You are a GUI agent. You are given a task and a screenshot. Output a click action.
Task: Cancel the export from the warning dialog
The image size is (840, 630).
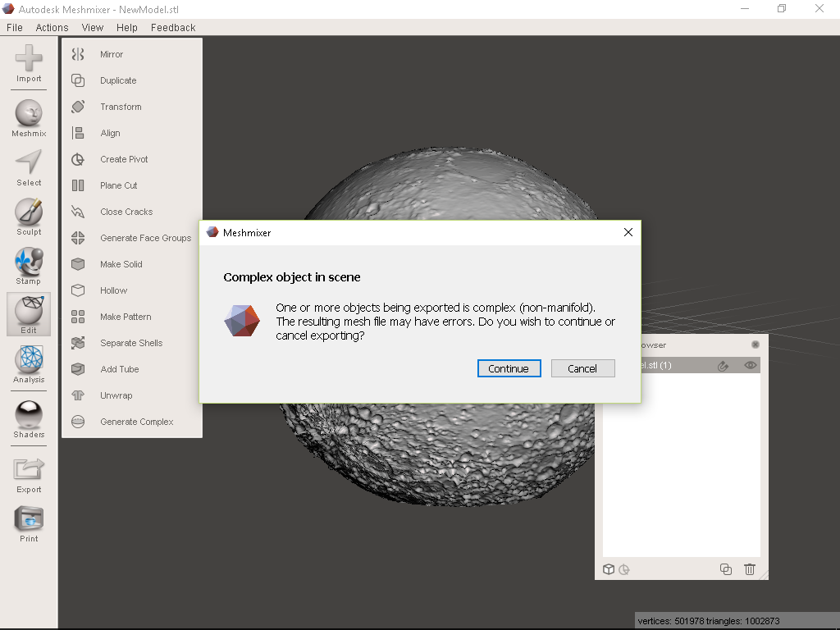coord(582,368)
